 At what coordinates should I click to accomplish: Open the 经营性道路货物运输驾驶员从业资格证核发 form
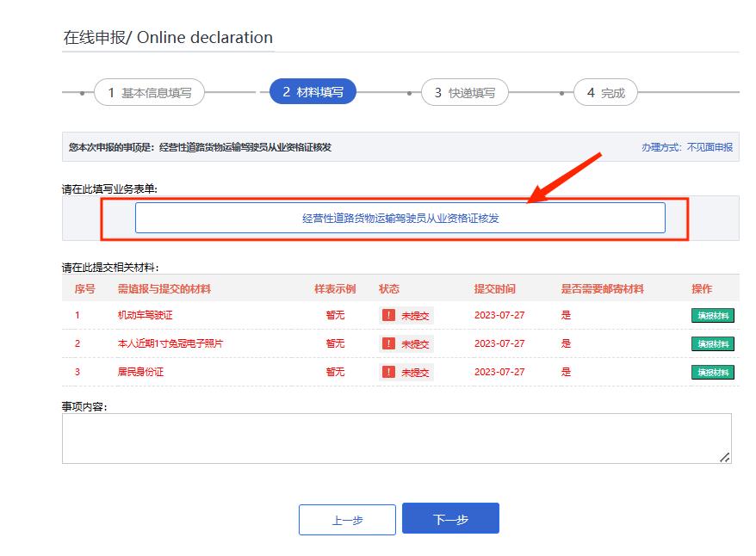[400, 218]
